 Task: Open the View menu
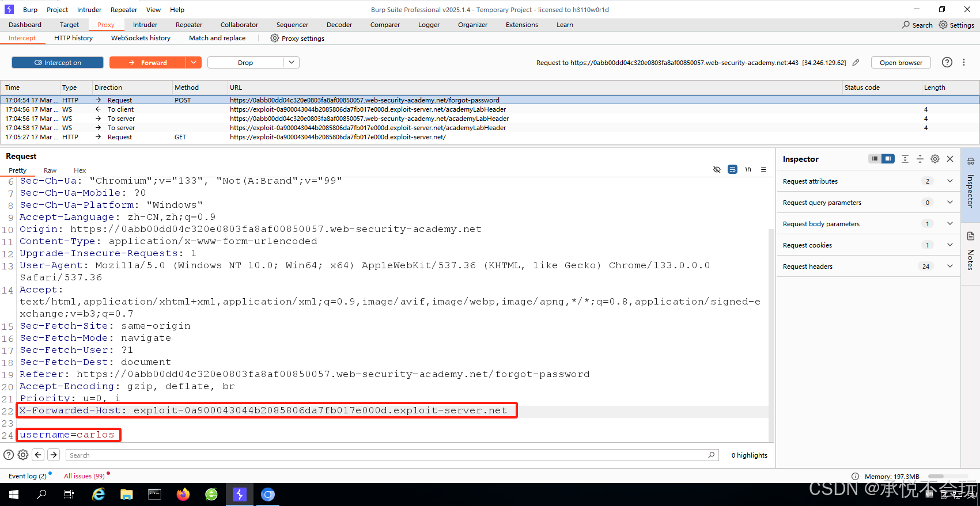153,10
